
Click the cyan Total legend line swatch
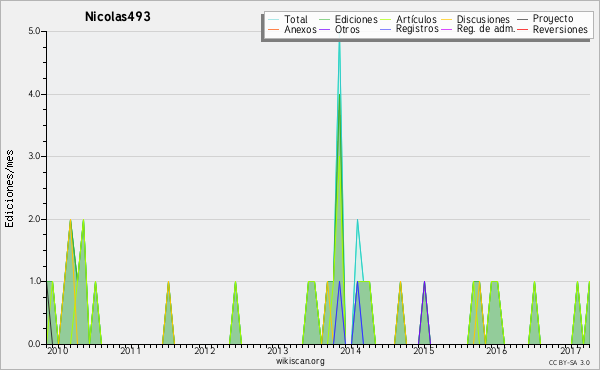pos(273,20)
